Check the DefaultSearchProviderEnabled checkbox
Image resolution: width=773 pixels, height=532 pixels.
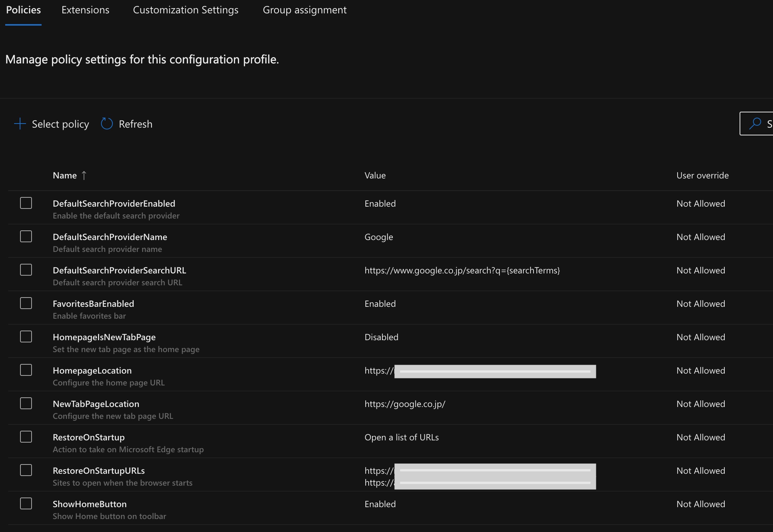pyautogui.click(x=26, y=203)
